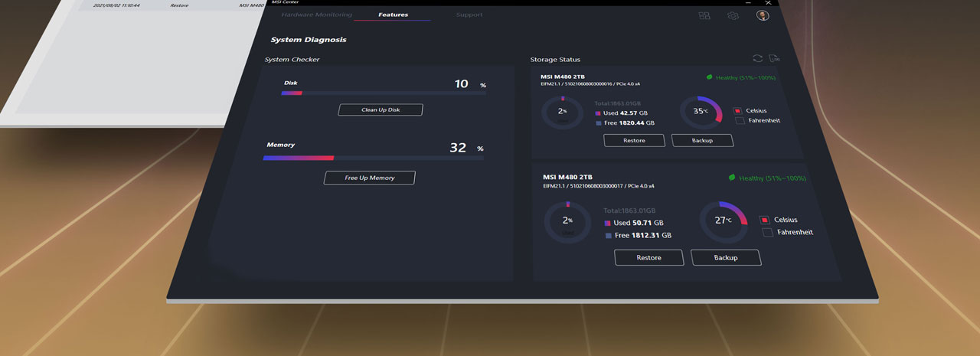Click the Free 1820.44 GB text
Viewport: 980px width, 356px height.
[629, 122]
